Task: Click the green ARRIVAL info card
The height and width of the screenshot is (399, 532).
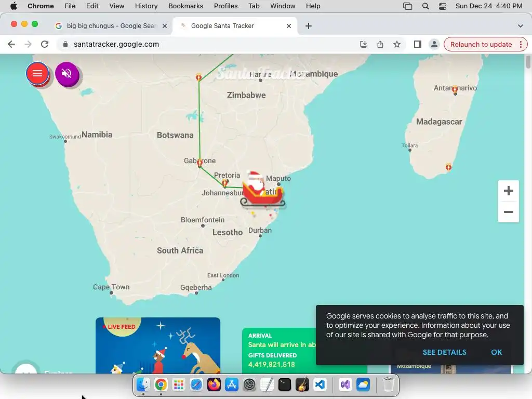Action: pyautogui.click(x=279, y=351)
